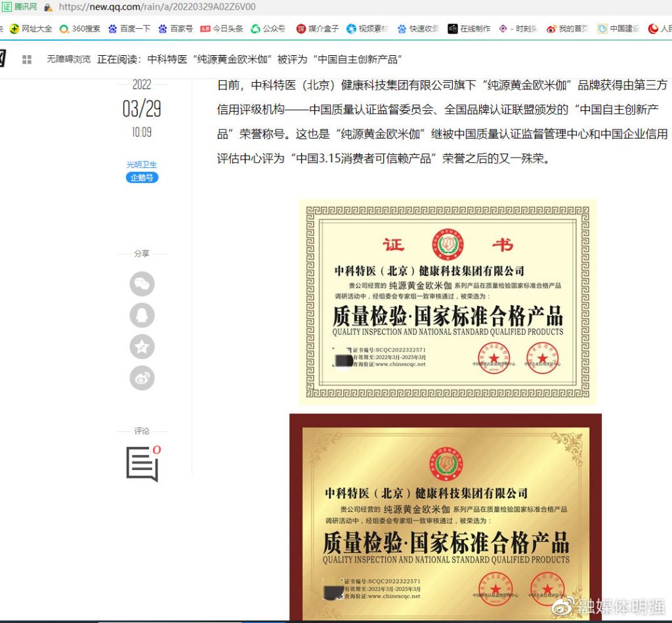Screen dimensions: 672x623
Task: Open the 视频素材 bookmark
Action: 367,29
